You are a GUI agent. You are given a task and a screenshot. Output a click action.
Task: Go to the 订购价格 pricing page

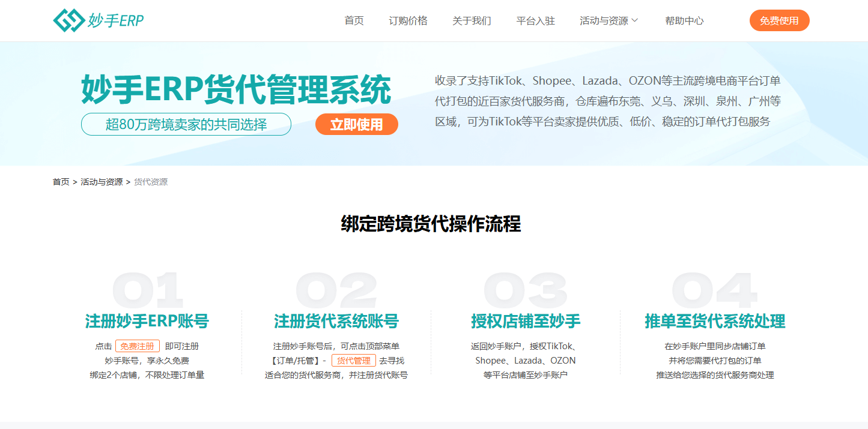[408, 20]
